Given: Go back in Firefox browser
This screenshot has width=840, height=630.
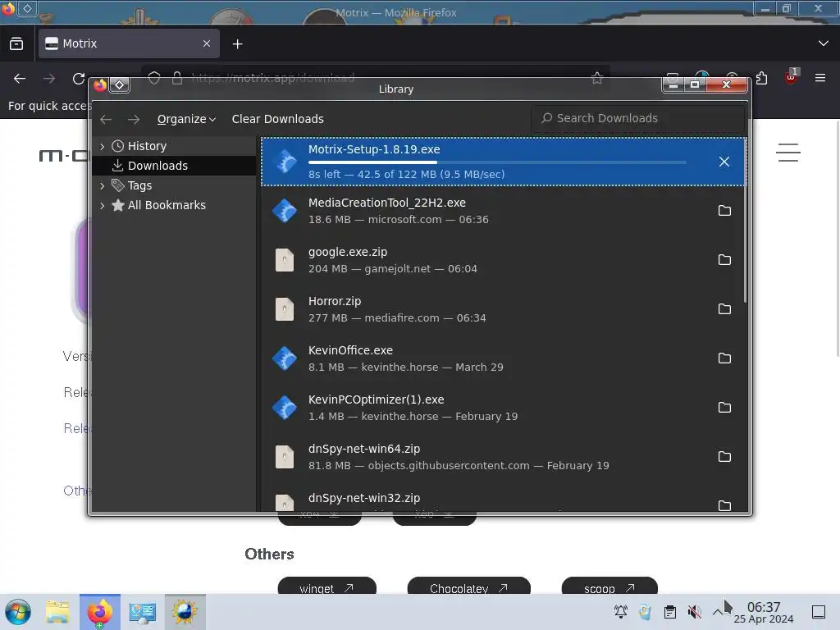Looking at the screenshot, I should [x=20, y=79].
